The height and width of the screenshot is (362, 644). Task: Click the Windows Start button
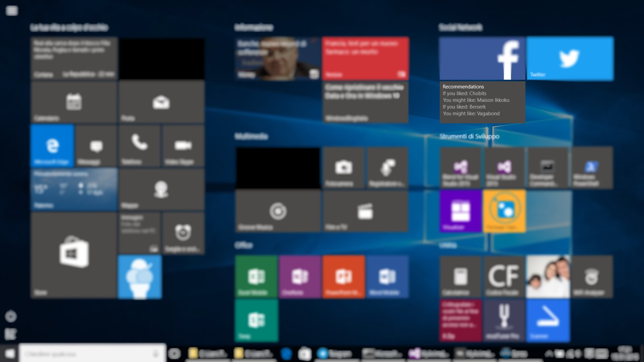click(x=9, y=354)
